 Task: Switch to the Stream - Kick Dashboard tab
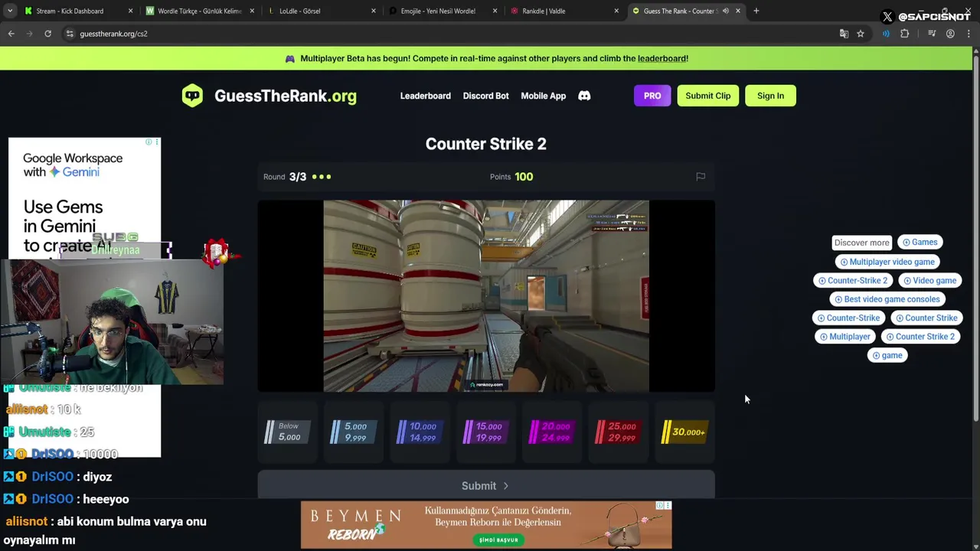[x=69, y=11]
